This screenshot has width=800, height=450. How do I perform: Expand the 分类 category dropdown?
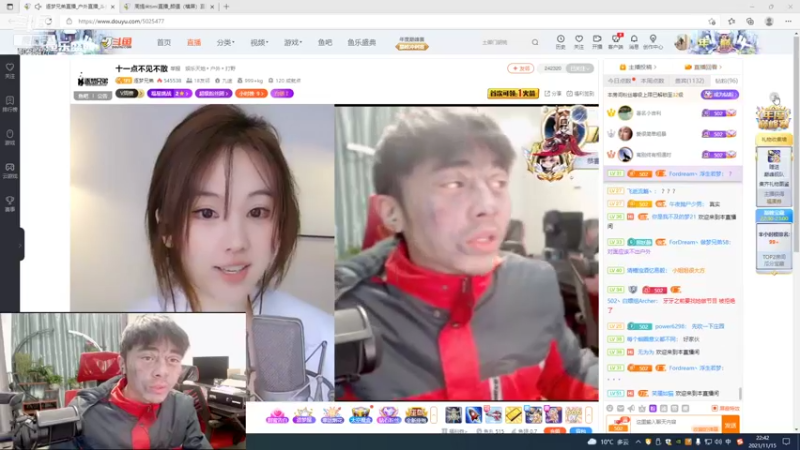pos(226,42)
